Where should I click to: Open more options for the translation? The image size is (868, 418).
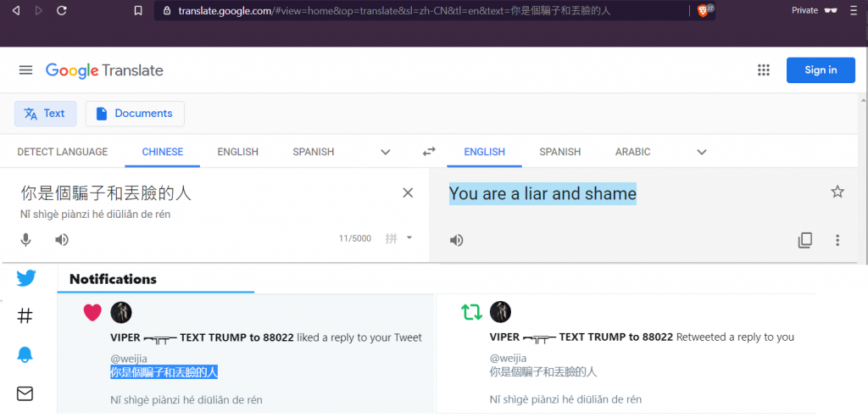[x=837, y=240]
